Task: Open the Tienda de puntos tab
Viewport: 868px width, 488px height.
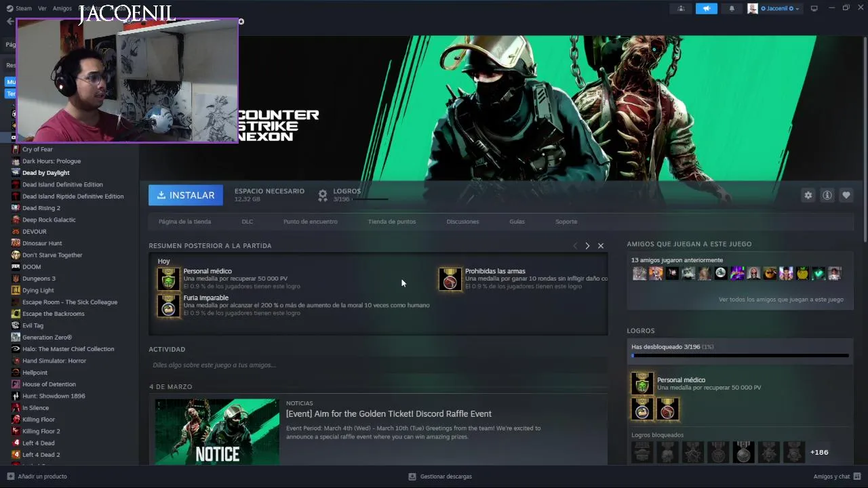Action: point(392,222)
